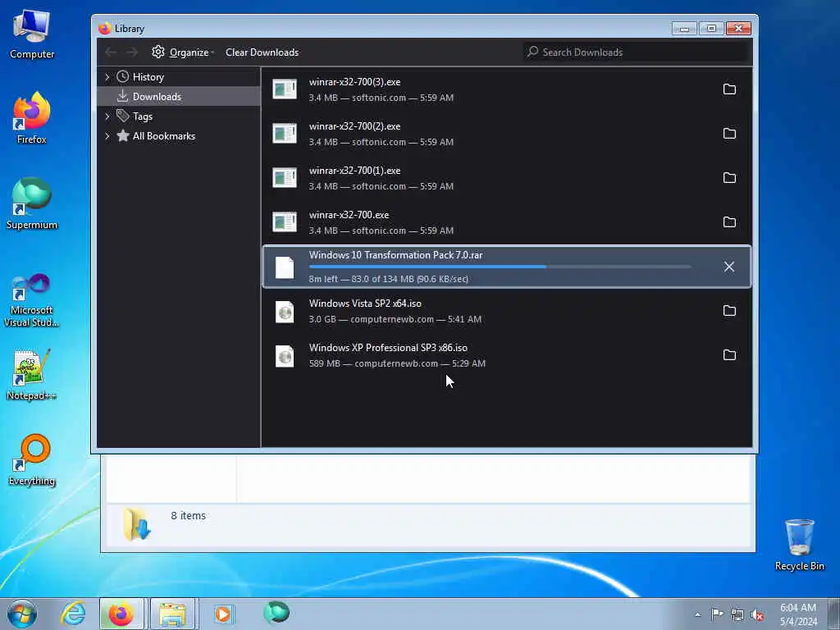This screenshot has width=840, height=630.
Task: Open Supermium from the taskbar
Action: coord(276,613)
